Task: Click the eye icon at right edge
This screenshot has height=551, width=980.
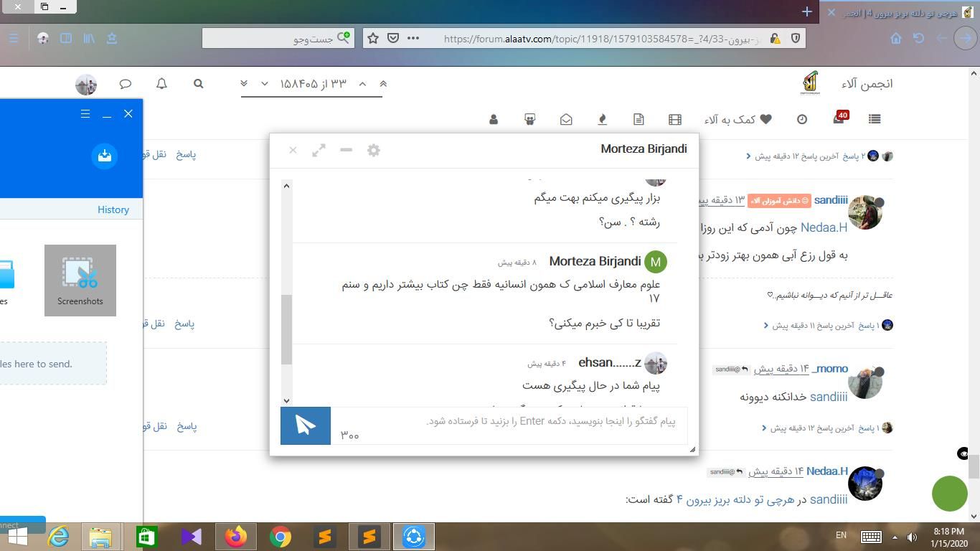Action: (963, 453)
